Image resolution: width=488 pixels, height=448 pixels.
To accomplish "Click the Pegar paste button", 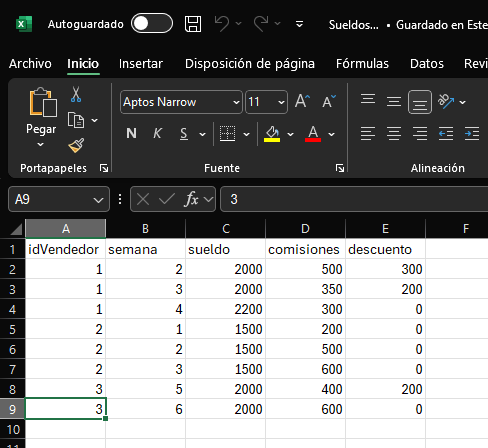I will pos(41,117).
